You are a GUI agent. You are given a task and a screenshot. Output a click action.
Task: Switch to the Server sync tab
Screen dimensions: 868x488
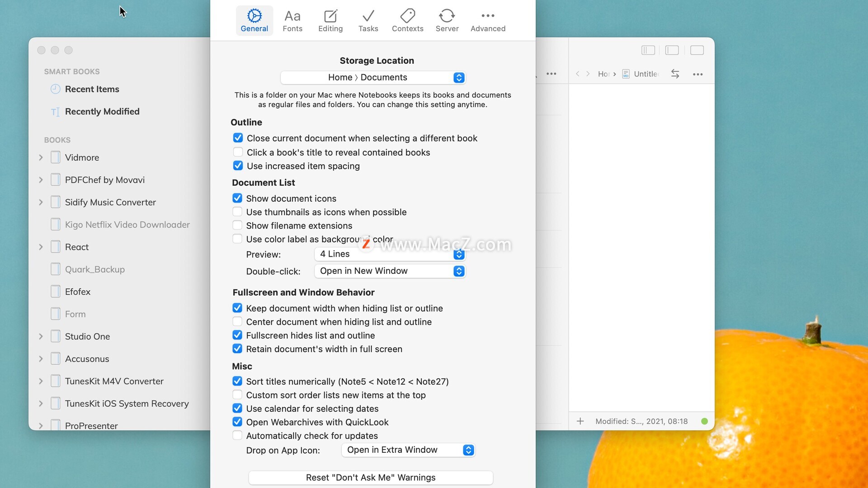447,21
